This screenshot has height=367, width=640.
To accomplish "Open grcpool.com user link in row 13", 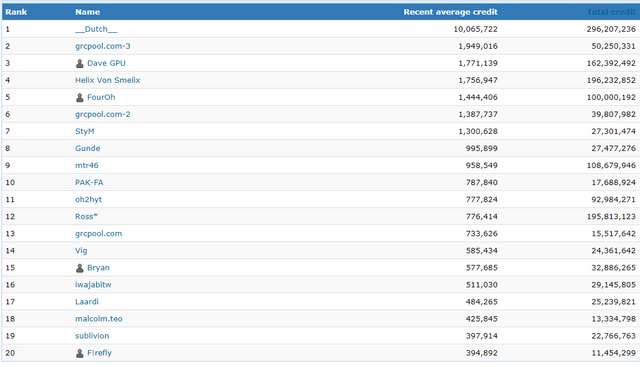I will 98,234.
